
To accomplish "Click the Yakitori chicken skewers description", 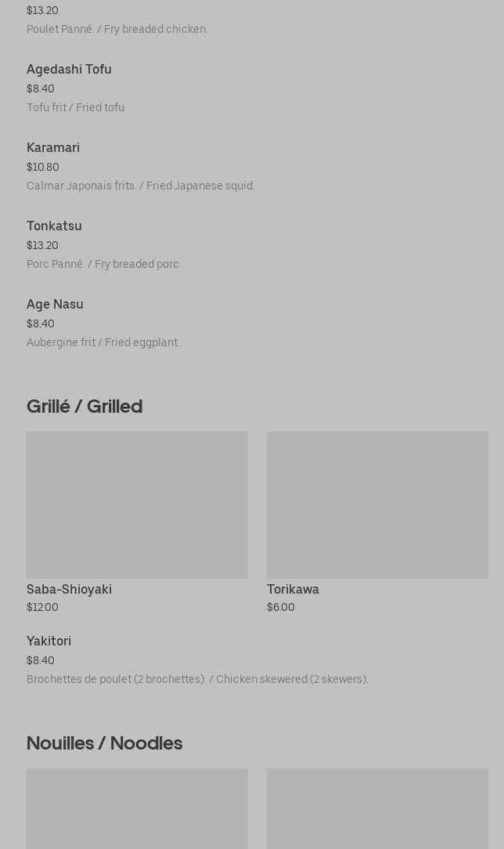I will (197, 680).
